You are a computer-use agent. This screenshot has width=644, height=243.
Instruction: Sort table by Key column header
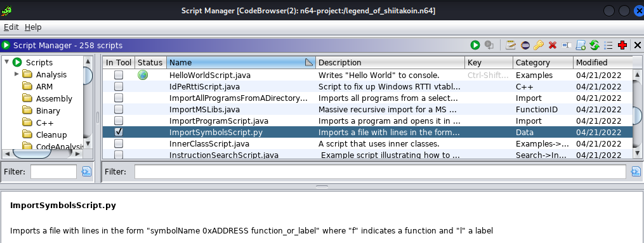(x=489, y=62)
